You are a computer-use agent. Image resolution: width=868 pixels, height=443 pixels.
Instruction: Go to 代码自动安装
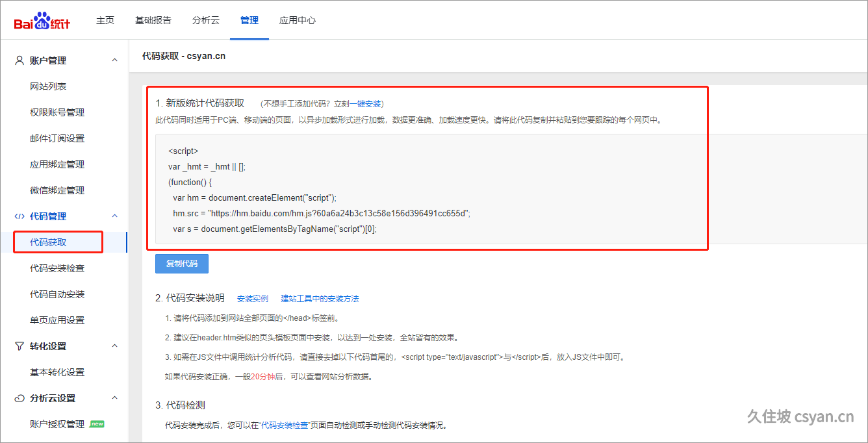(x=57, y=294)
